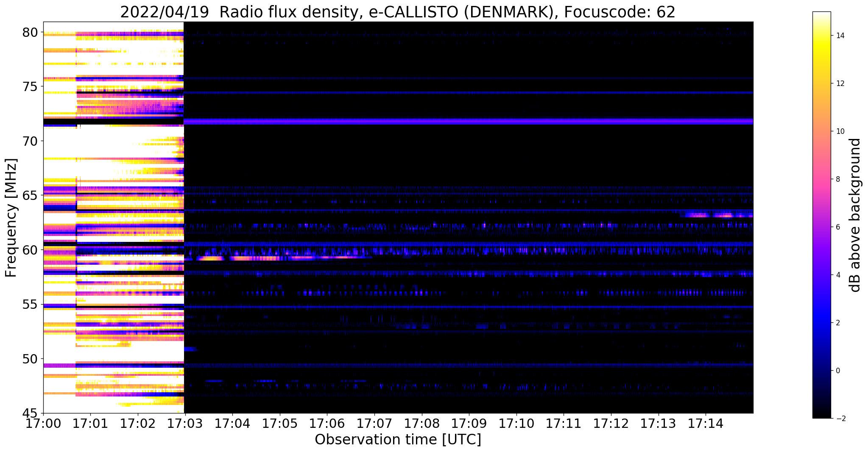Click the 17:01 time tick label
868x452 pixels.
(90, 423)
